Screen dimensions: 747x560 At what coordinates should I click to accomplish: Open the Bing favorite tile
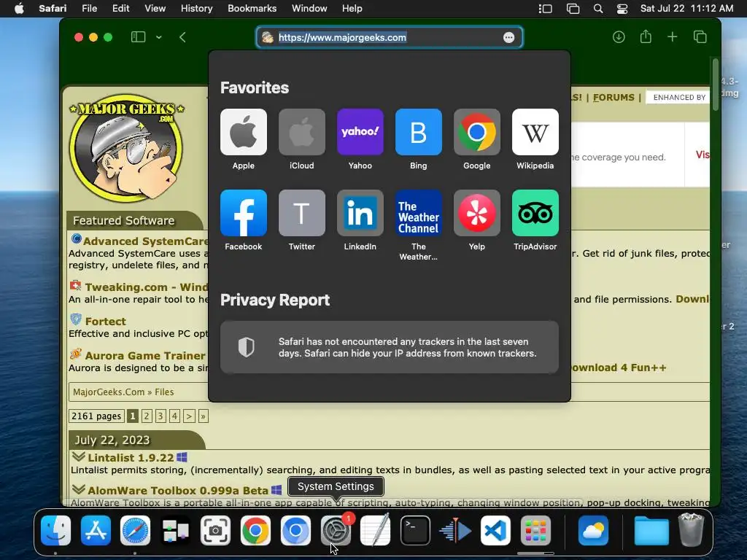[418, 132]
